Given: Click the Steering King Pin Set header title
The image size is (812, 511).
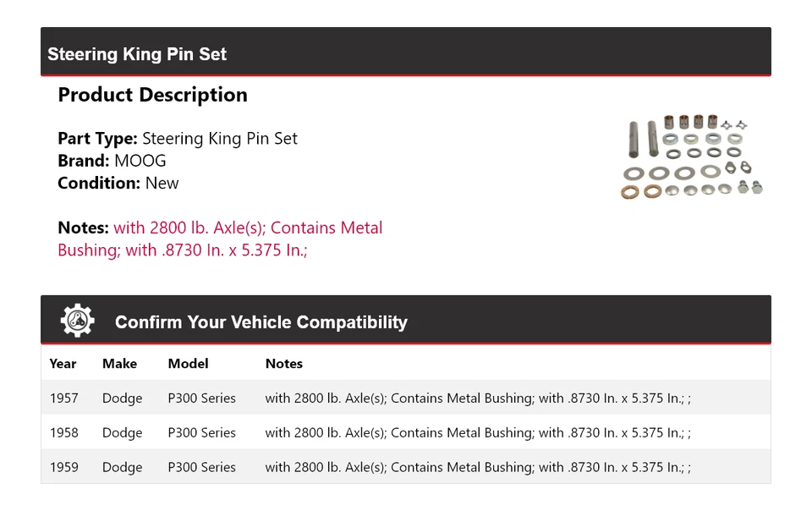Looking at the screenshot, I should pos(137,54).
